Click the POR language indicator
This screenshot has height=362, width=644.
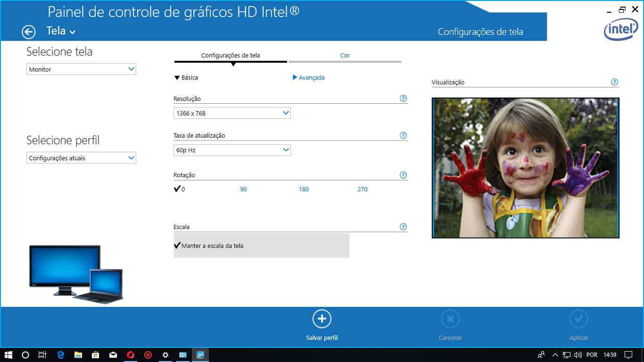tap(592, 355)
